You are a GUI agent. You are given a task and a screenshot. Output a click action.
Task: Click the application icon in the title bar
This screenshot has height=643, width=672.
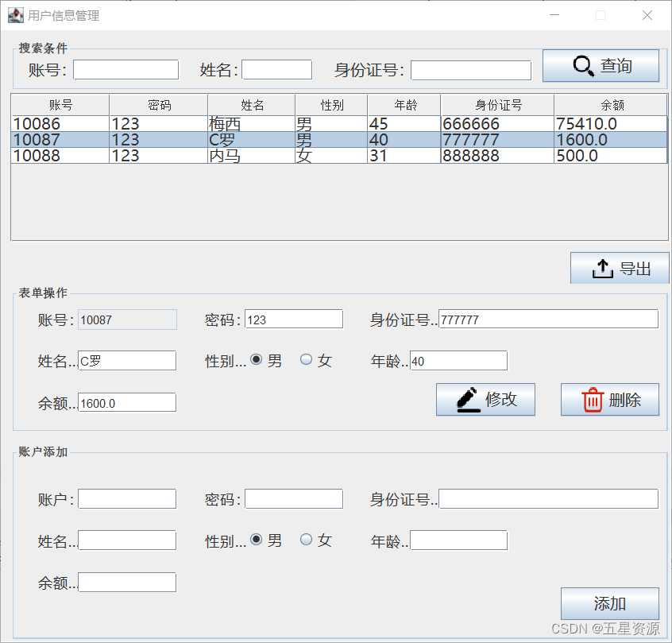pos(16,14)
